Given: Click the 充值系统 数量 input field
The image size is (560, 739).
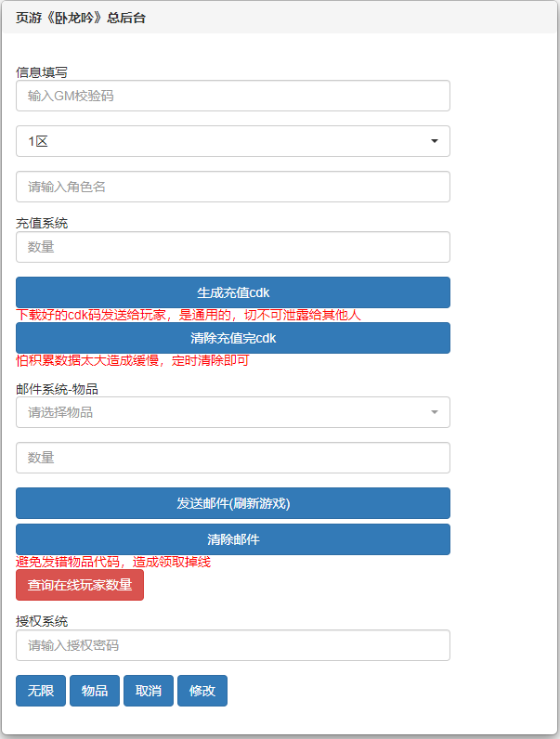Looking at the screenshot, I should point(232,247).
